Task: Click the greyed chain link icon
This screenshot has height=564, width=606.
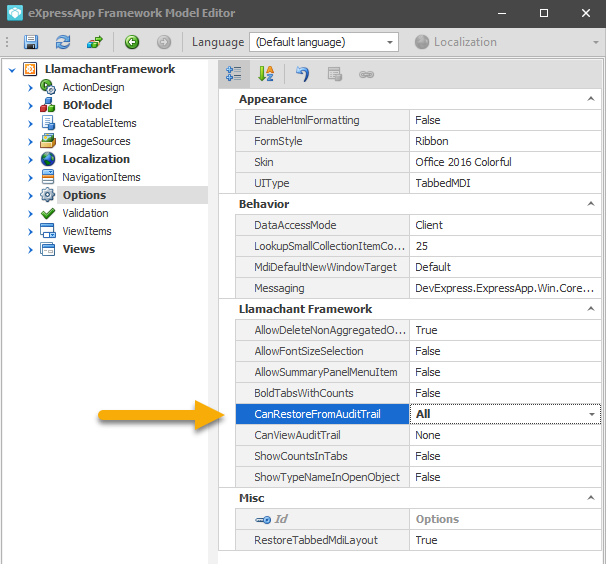Action: click(x=366, y=74)
